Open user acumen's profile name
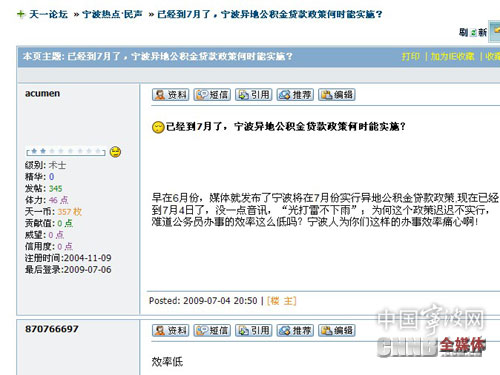This screenshot has width=500, height=375. [42, 93]
